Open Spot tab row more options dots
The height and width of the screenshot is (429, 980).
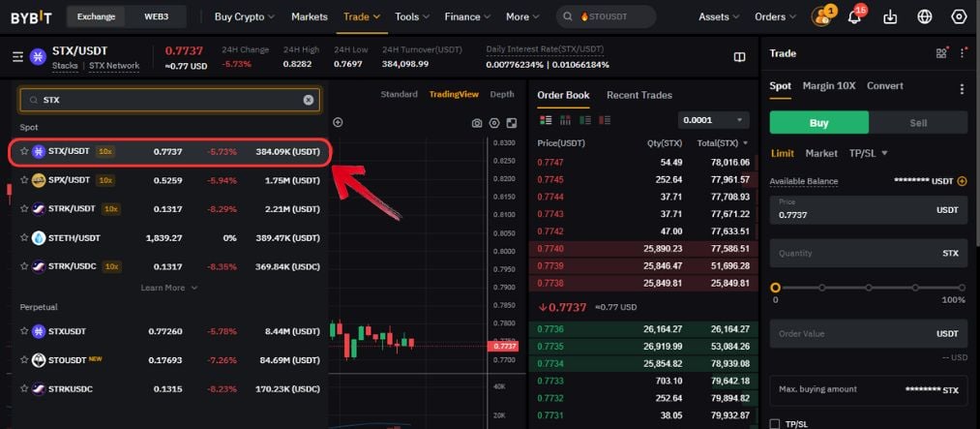click(x=962, y=89)
